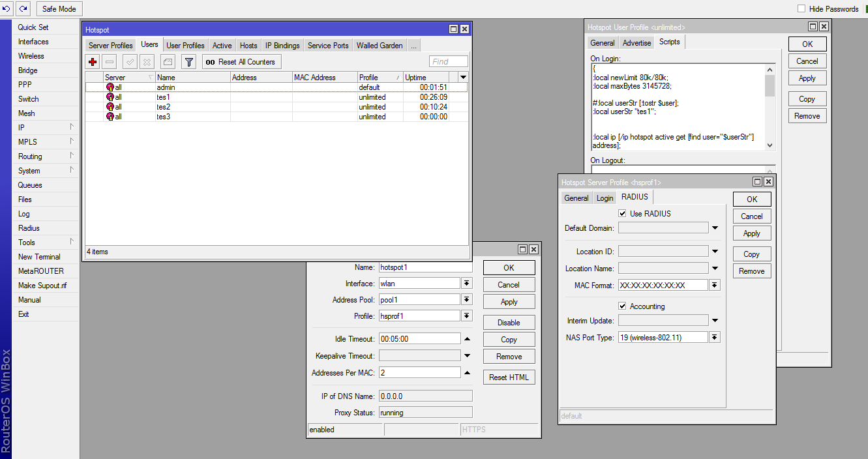Click the Redo arrow icon at top left
This screenshot has height=459, width=868.
click(23, 8)
